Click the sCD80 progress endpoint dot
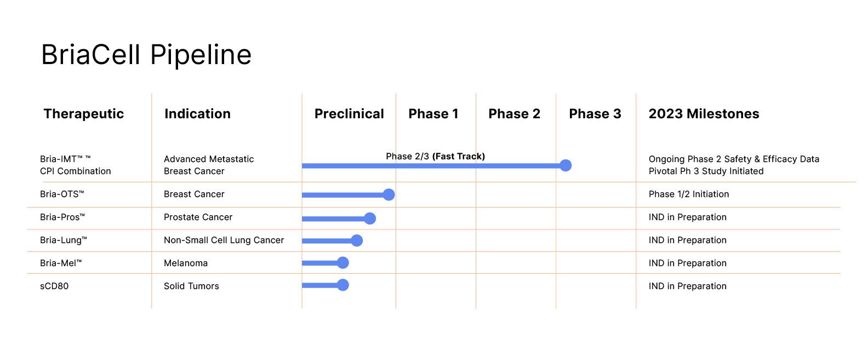 click(x=343, y=285)
